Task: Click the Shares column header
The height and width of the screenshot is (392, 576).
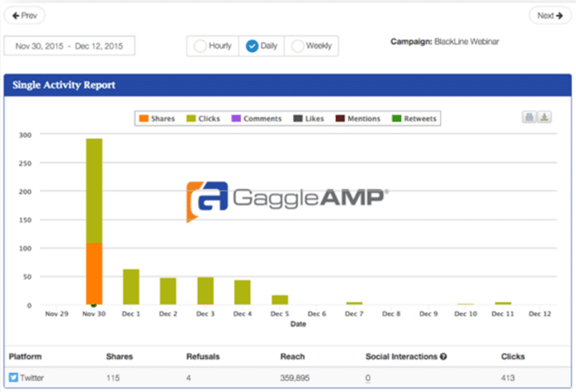Action: pos(120,357)
